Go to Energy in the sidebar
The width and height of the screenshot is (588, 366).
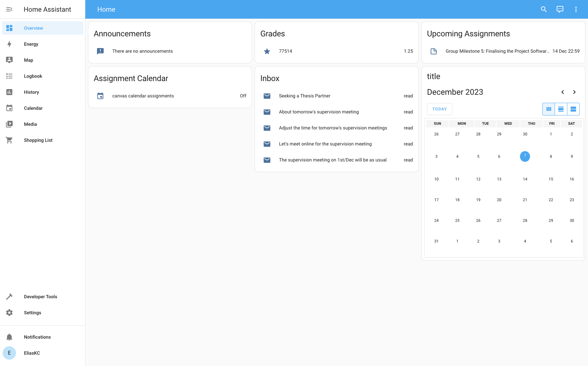[x=43, y=44]
